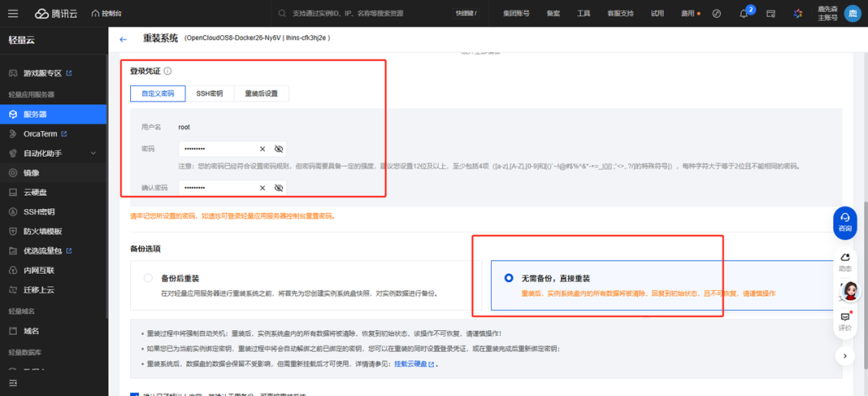Click the 优选流量包 sidebar icon

coord(13,251)
